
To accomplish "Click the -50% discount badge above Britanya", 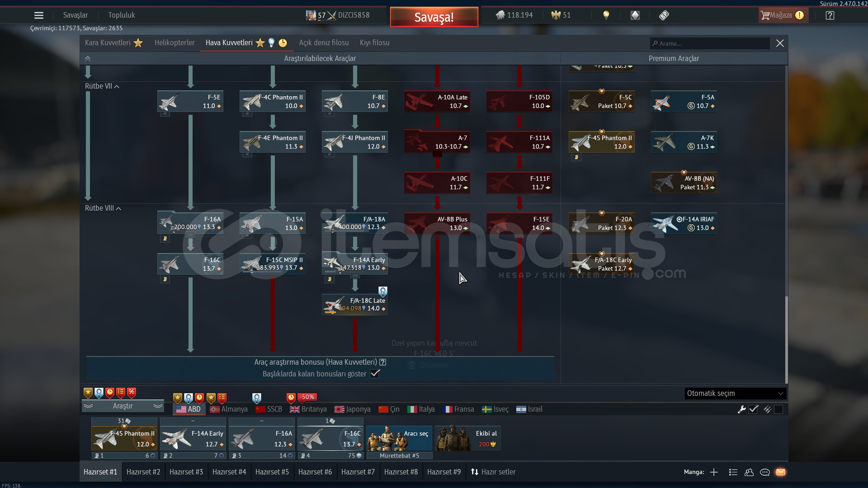I will [307, 397].
